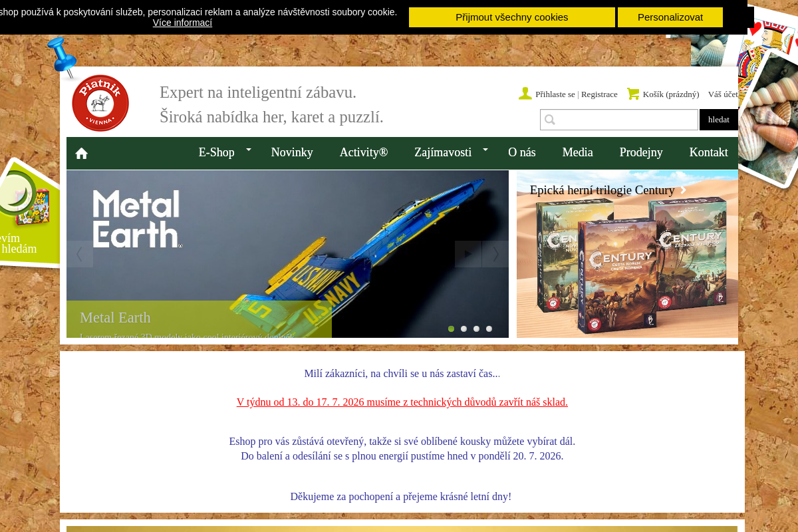The height and width of the screenshot is (532, 798).
Task: Open the Váš účet link
Action: [723, 94]
